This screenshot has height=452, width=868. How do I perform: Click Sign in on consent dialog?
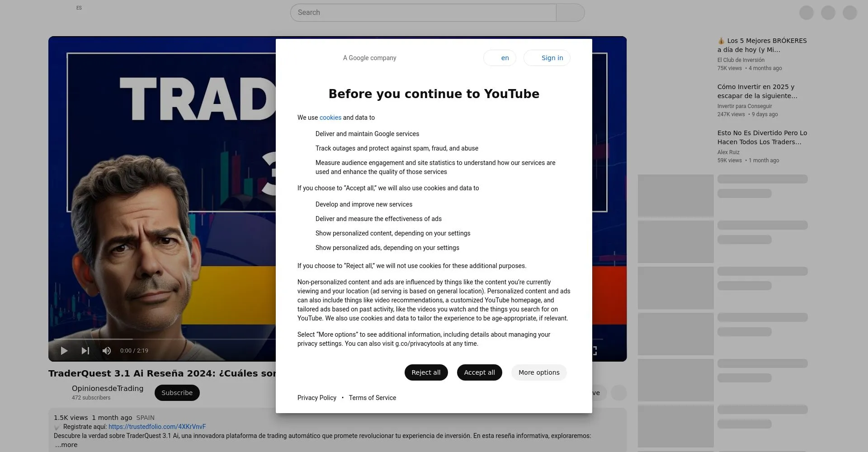(547, 58)
